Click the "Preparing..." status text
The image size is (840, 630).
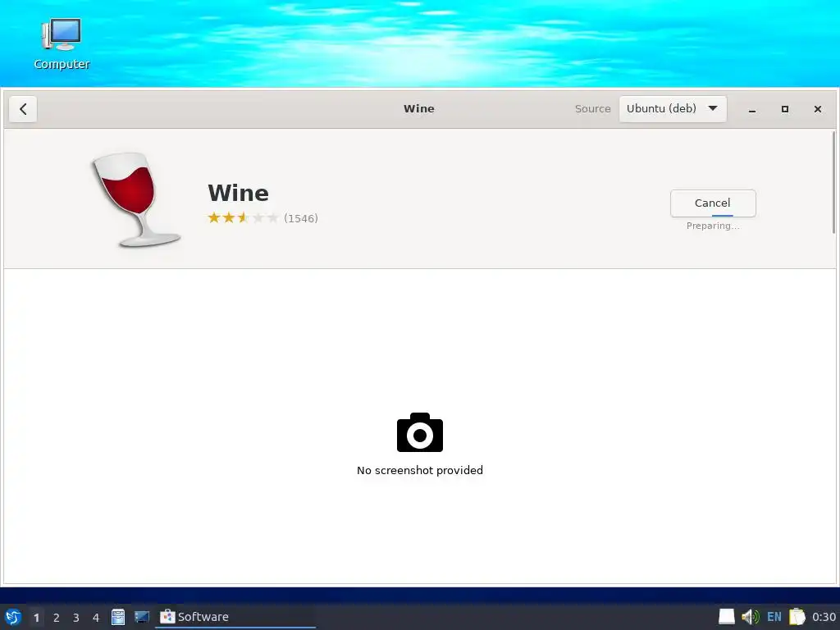pyautogui.click(x=713, y=226)
